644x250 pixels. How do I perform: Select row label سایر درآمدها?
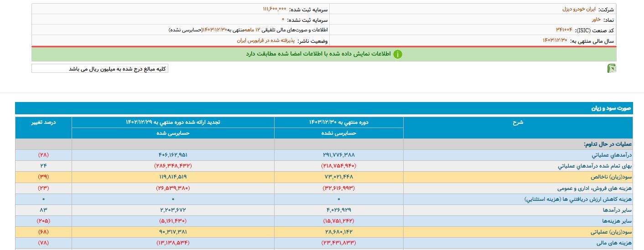617,210
